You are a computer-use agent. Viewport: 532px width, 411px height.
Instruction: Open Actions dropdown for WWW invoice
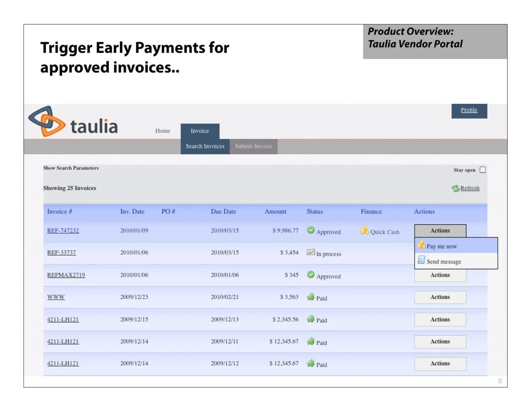point(440,297)
